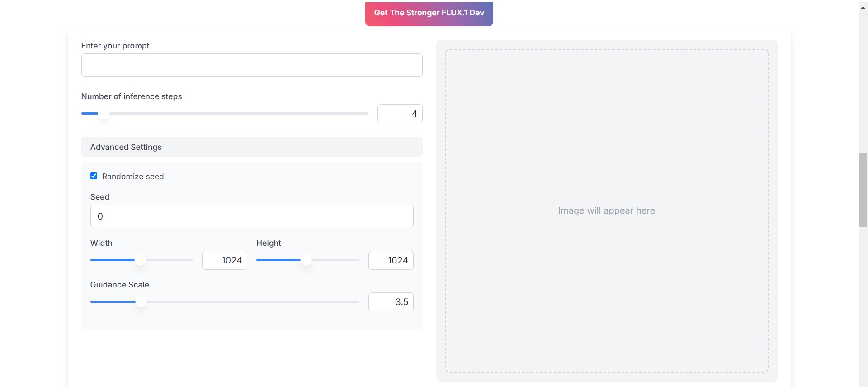Collapse the Advanced Settings section

pos(251,147)
